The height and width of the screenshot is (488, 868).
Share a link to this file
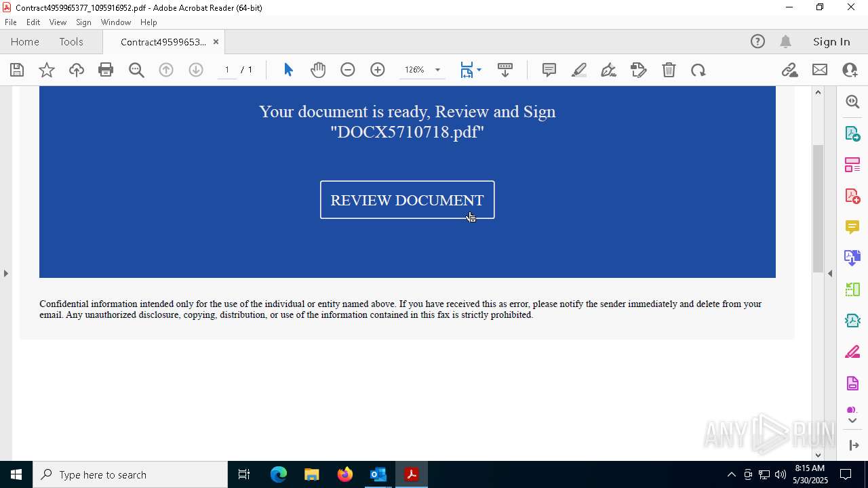[x=790, y=70]
